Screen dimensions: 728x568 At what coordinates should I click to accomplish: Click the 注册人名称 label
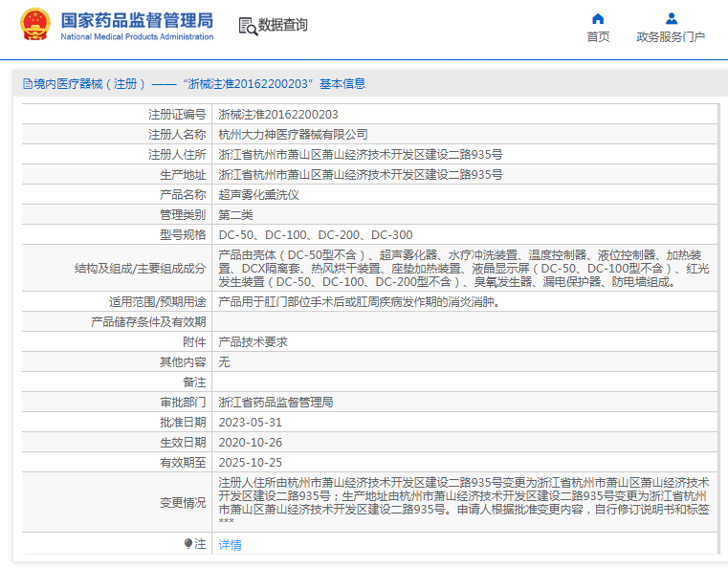pyautogui.click(x=177, y=135)
